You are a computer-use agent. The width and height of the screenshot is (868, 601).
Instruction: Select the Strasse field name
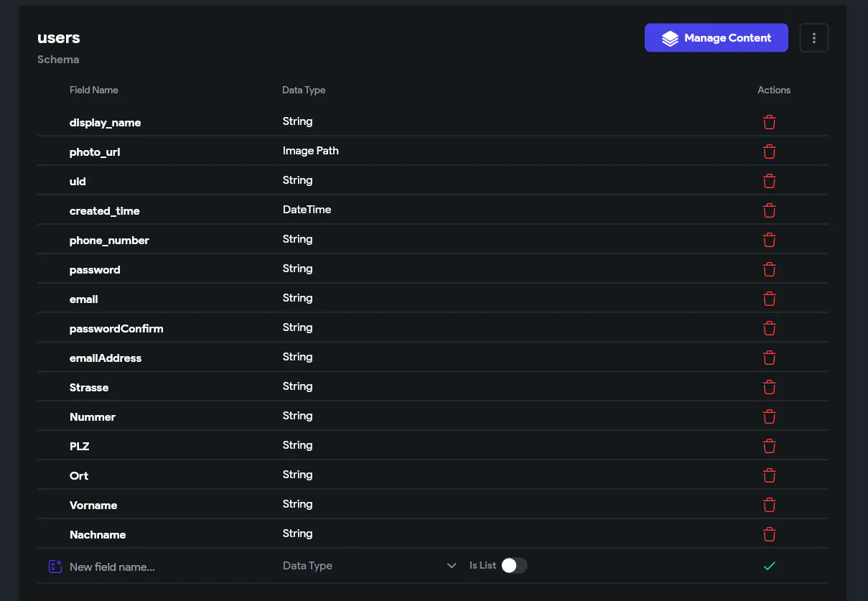(89, 388)
